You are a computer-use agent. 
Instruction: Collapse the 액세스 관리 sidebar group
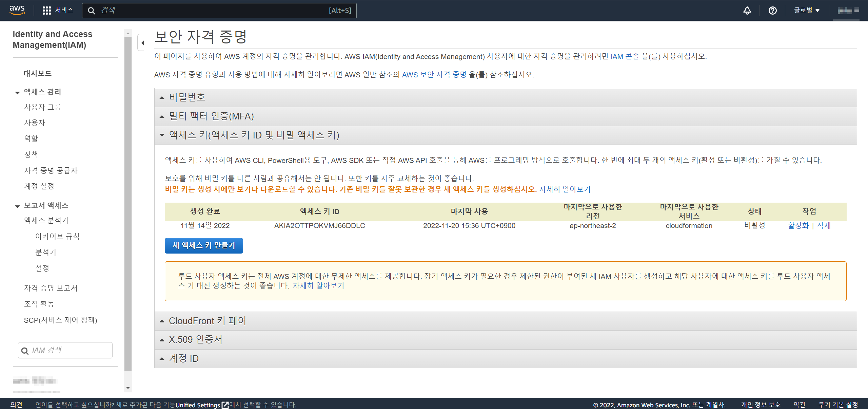pyautogui.click(x=18, y=92)
